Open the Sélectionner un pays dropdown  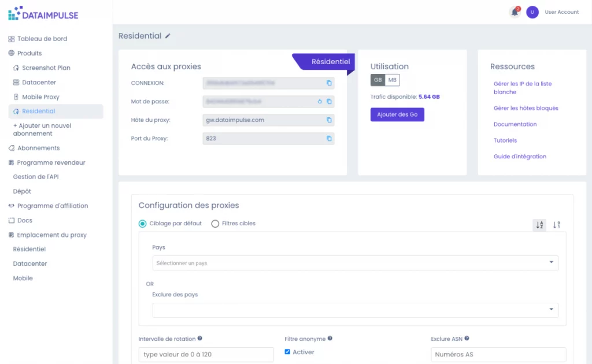point(355,263)
